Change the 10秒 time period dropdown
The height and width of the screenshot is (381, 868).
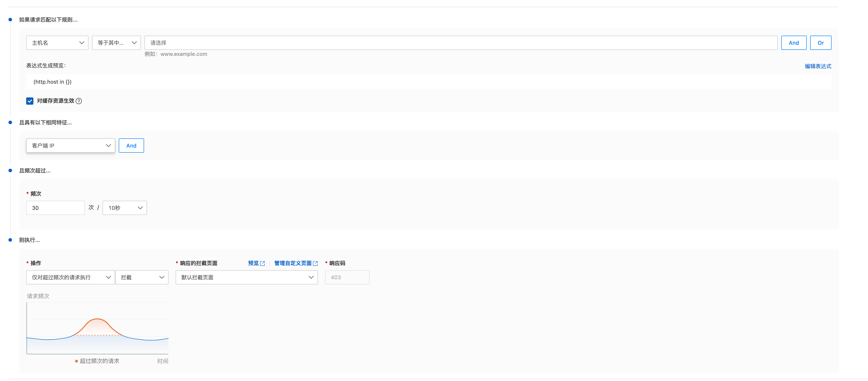pyautogui.click(x=124, y=208)
